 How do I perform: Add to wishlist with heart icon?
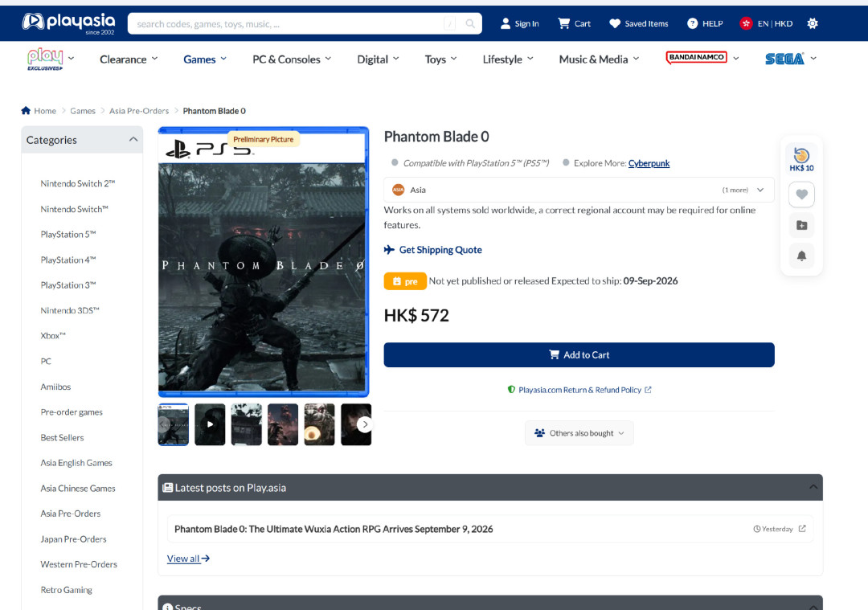(801, 194)
